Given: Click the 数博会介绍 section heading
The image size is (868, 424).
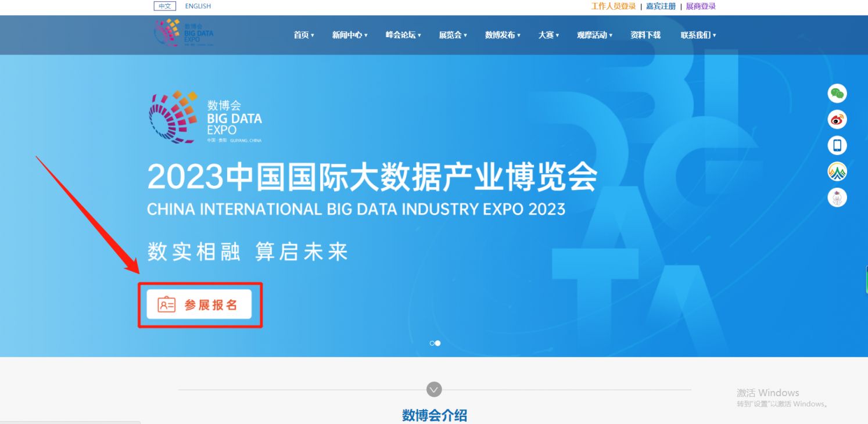Looking at the screenshot, I should click(x=434, y=415).
